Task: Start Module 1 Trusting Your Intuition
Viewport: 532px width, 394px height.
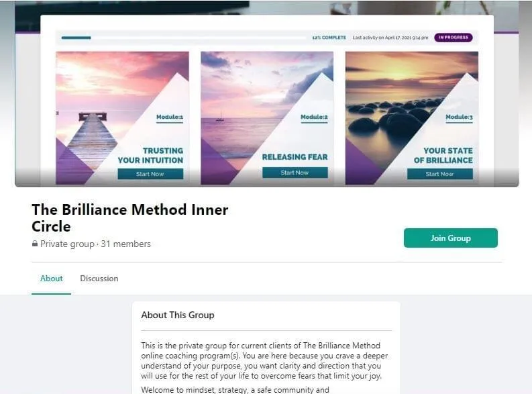Action: (150, 174)
